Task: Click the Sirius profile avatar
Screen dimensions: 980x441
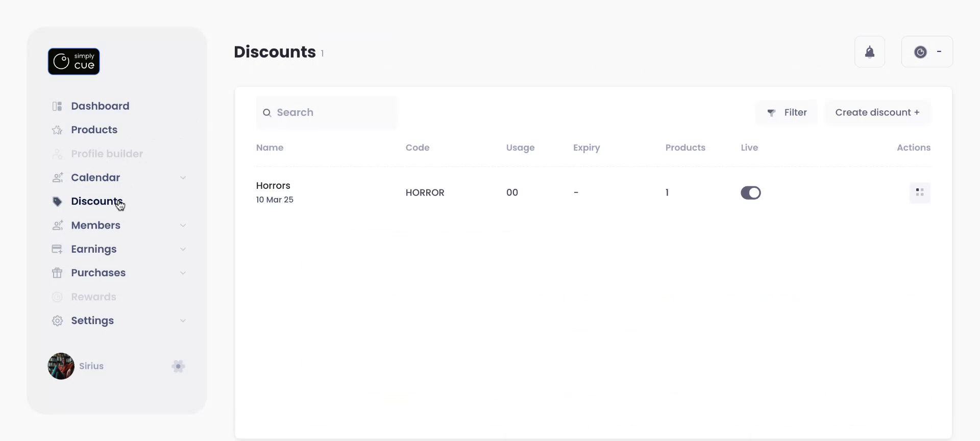Action: click(x=61, y=366)
